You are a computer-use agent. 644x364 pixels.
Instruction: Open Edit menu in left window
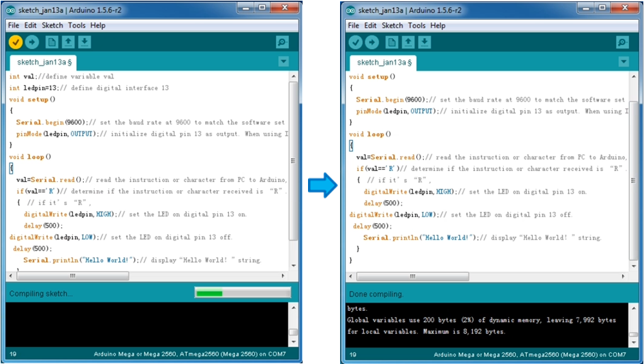(30, 25)
